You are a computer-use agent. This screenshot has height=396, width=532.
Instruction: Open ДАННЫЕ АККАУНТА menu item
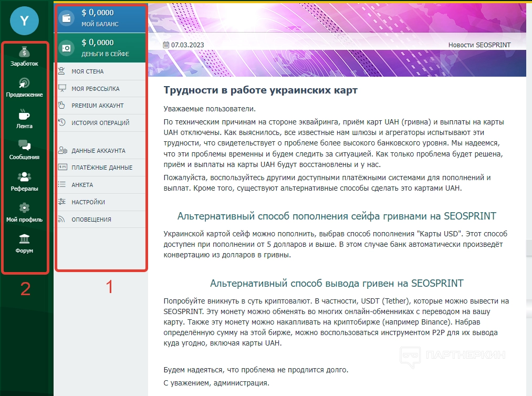101,150
